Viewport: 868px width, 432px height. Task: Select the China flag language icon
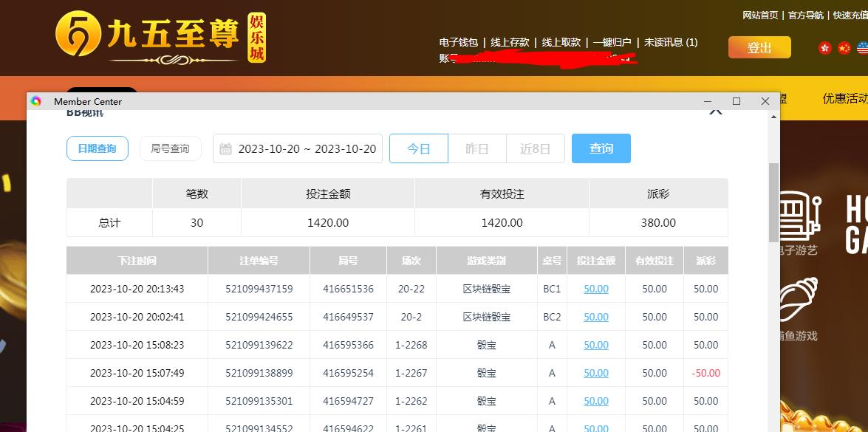844,48
